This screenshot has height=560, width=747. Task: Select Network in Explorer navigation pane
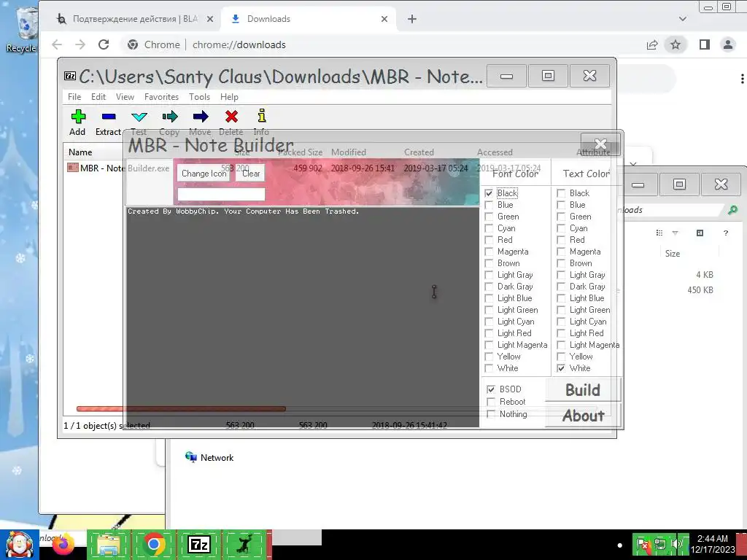coord(209,458)
